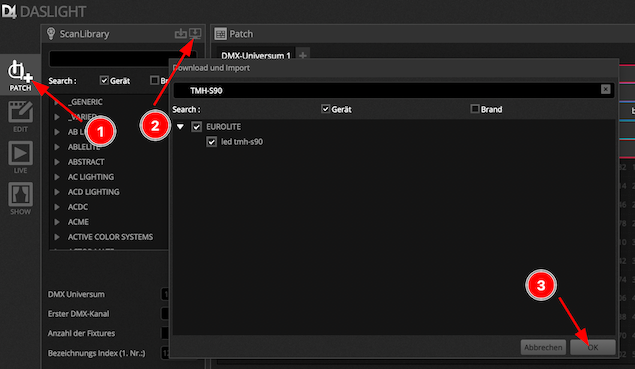Click the Patch grid icon
This screenshot has height=369, width=635.
click(220, 34)
